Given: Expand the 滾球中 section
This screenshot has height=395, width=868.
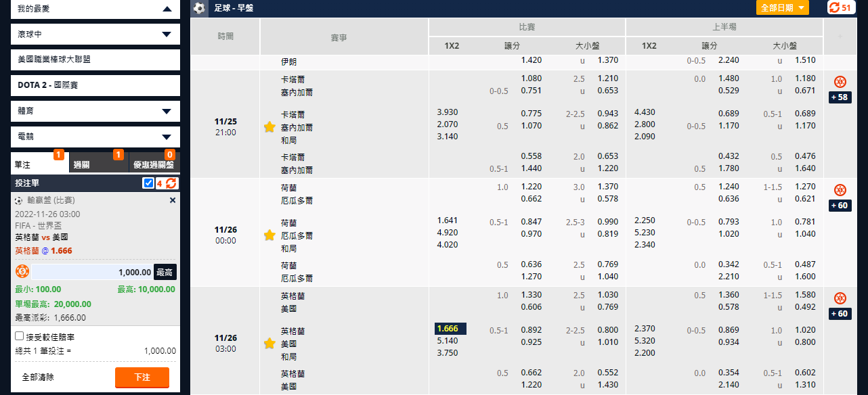Looking at the screenshot, I should [95, 34].
